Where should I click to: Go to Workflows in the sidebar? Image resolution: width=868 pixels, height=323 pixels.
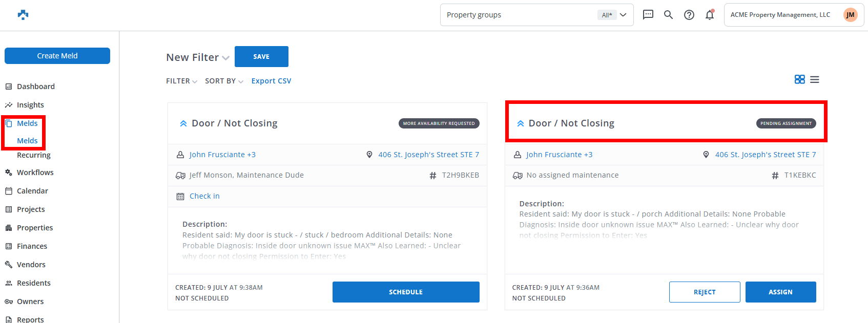pos(35,173)
